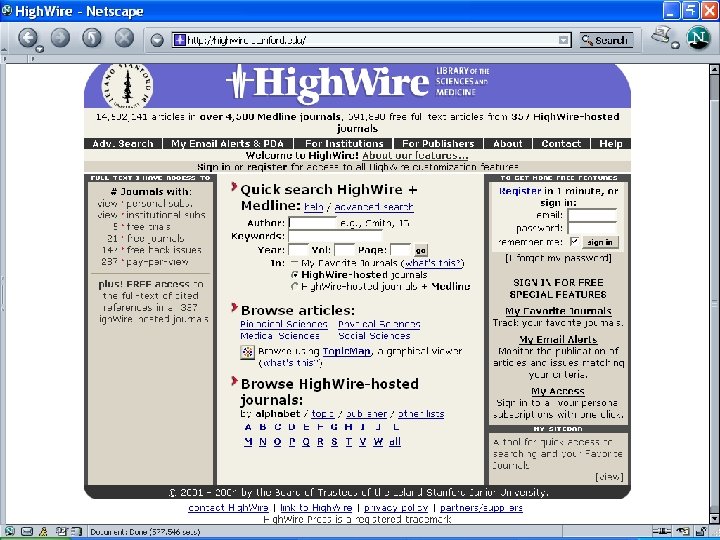Image resolution: width=720 pixels, height=540 pixels.
Task: Open the Physical Sciences link
Action: coord(379,324)
